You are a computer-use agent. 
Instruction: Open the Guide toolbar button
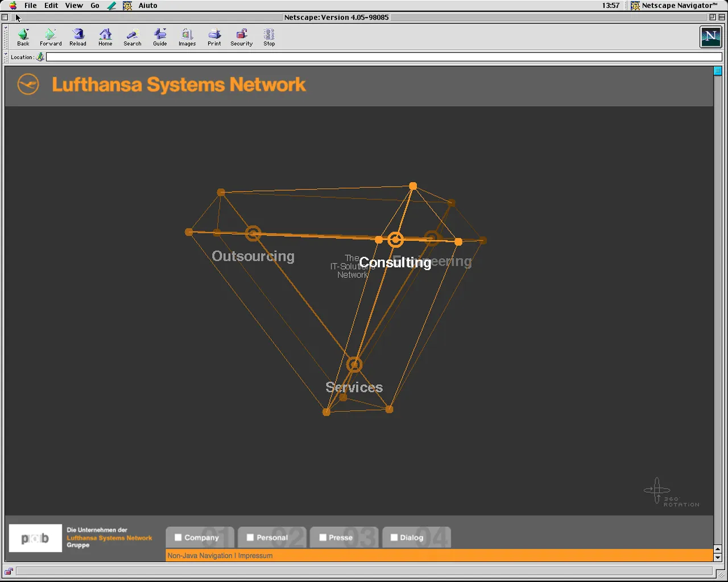click(x=160, y=37)
